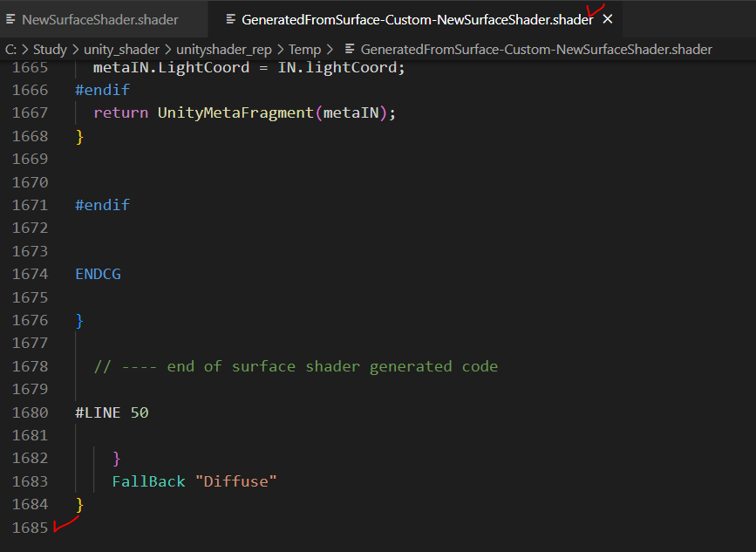Image resolution: width=756 pixels, height=552 pixels.
Task: Click the file icon on NewSurfaceShader.shader tab
Action: 10,19
